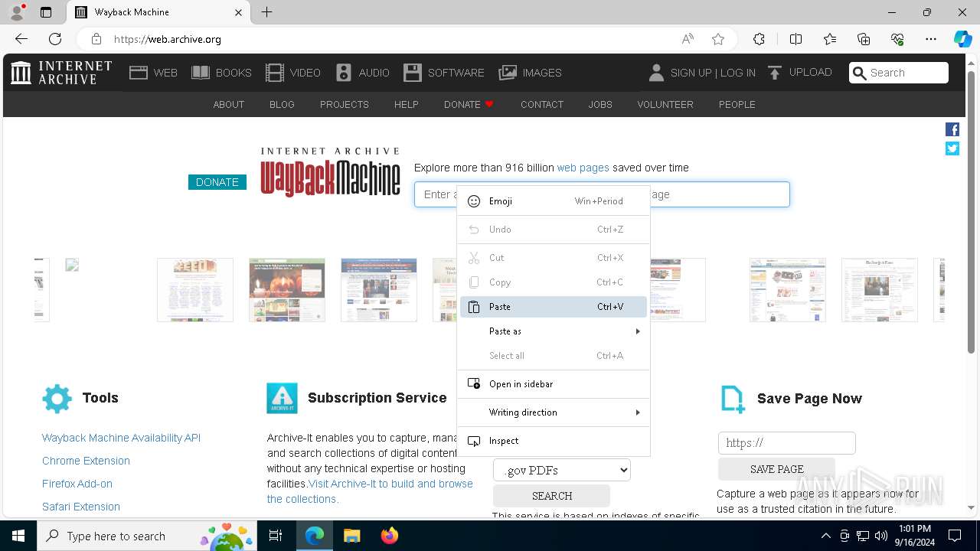
Task: Choose Open in sidebar menu item
Action: point(554,384)
